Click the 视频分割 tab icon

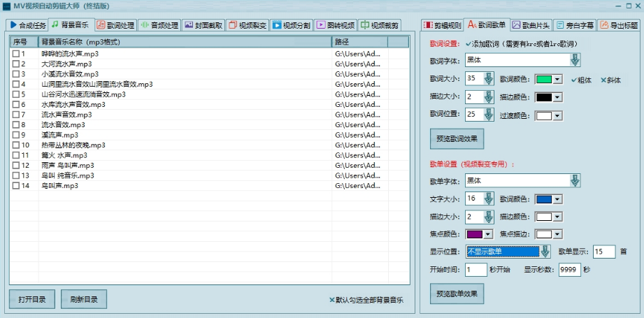click(x=277, y=25)
